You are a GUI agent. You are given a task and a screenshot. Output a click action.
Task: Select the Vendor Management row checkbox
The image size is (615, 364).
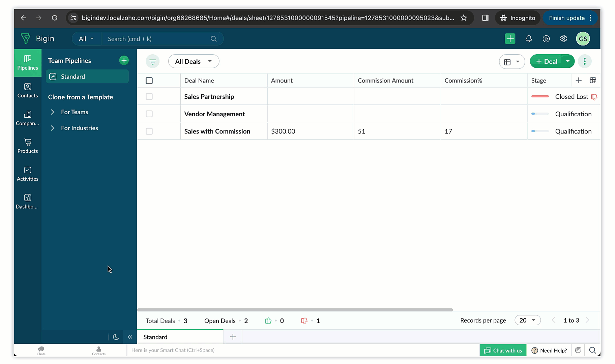click(149, 114)
